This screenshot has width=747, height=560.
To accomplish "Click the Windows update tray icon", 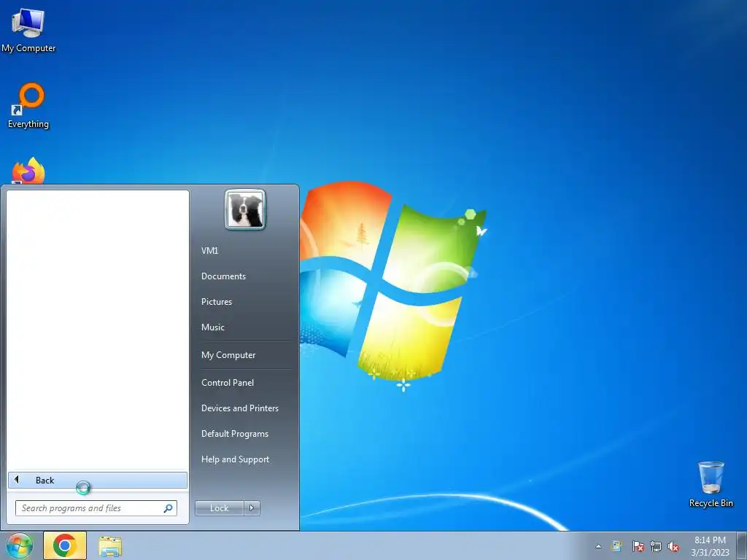I will [616, 546].
